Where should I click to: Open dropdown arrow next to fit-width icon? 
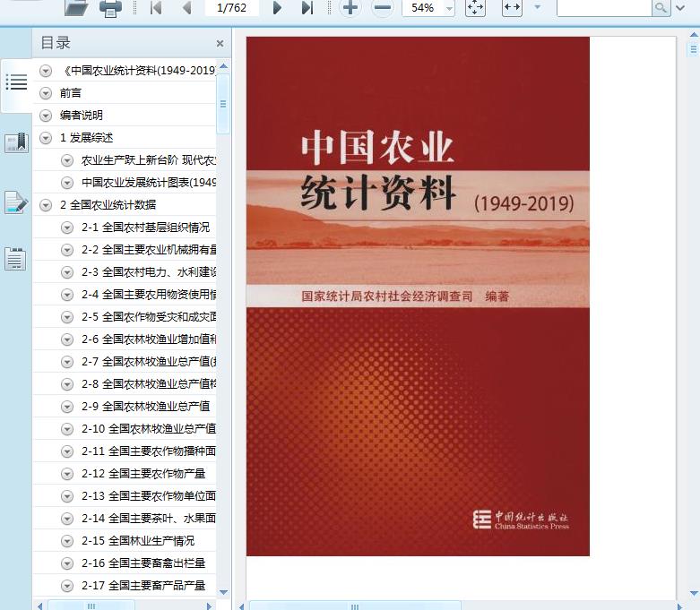point(538,7)
